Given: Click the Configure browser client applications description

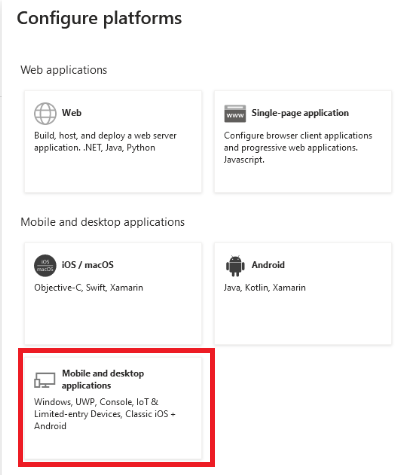Looking at the screenshot, I should [x=298, y=148].
